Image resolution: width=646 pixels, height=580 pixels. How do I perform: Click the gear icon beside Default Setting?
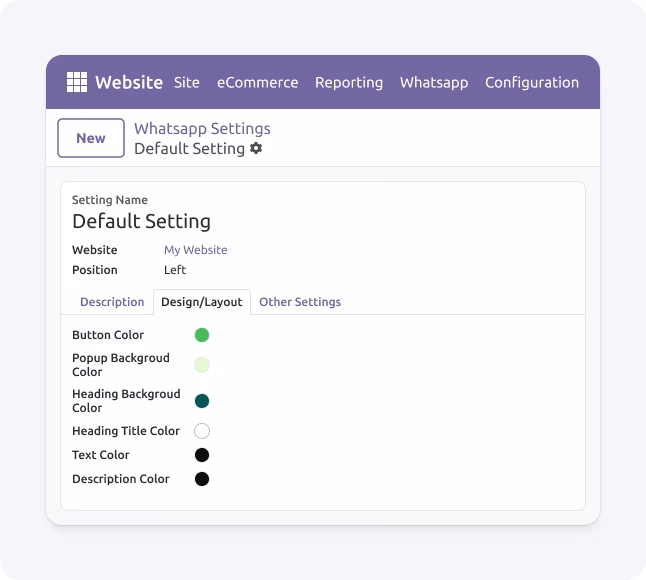(256, 148)
